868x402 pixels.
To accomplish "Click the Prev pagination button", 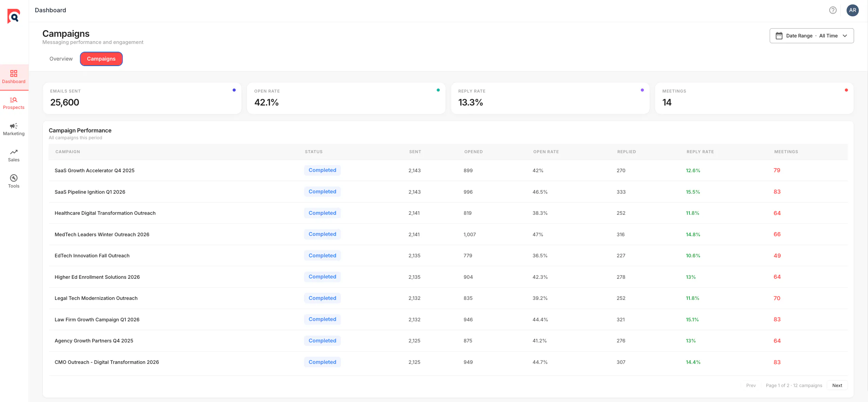I will (751, 385).
